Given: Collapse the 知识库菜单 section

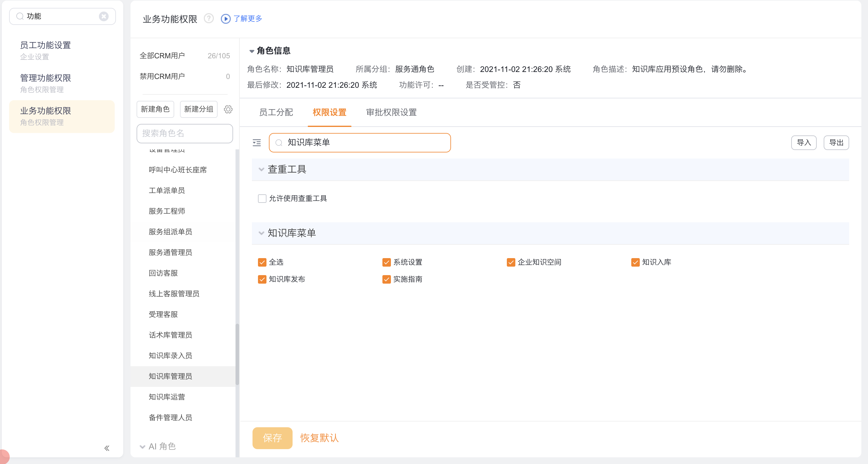Looking at the screenshot, I should pyautogui.click(x=261, y=233).
